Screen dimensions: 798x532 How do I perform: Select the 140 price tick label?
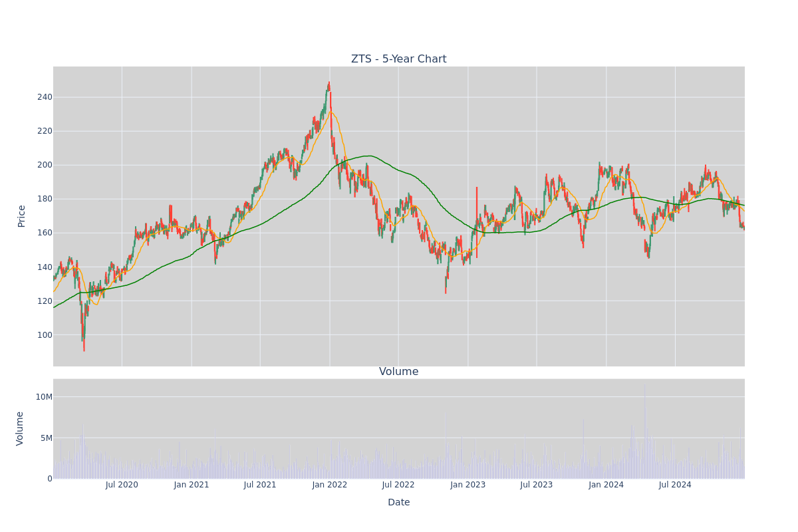[x=45, y=267]
